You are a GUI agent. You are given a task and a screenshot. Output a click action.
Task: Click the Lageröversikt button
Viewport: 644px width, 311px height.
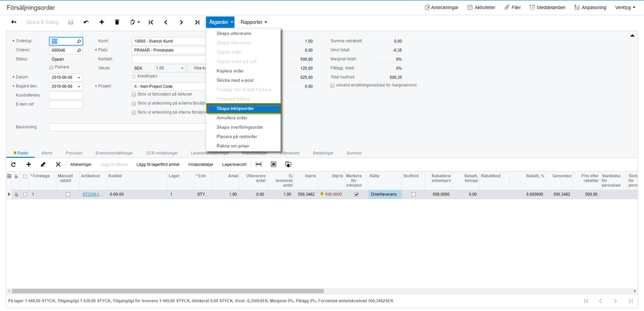[x=234, y=165]
